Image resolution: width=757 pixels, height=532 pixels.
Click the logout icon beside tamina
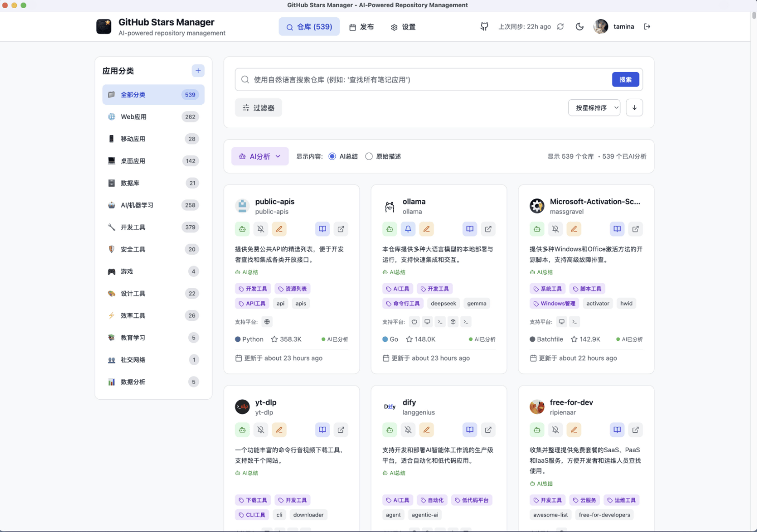tap(647, 26)
